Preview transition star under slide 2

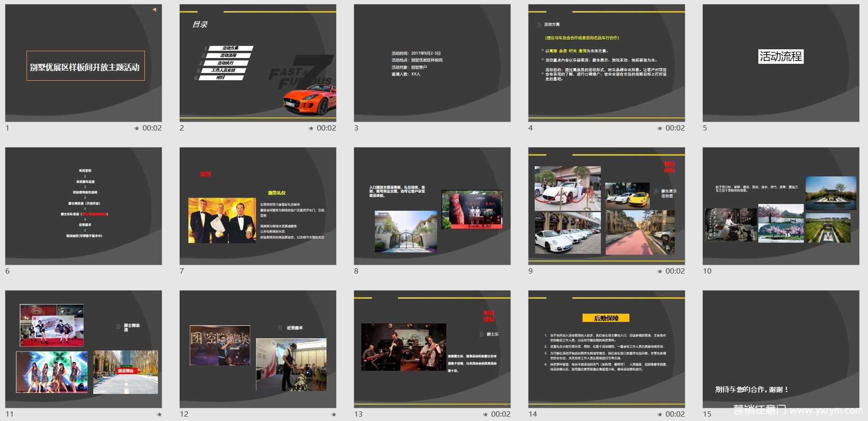click(311, 128)
